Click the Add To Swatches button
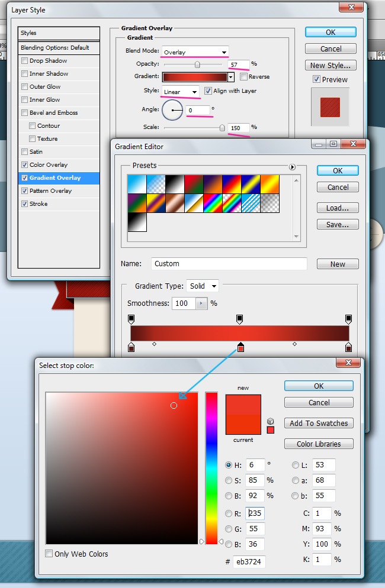 (319, 424)
